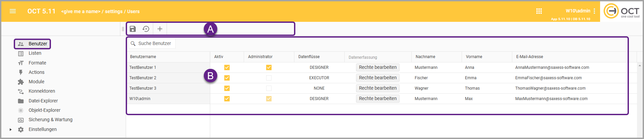644x139 pixels.
Task: Open the W10\admin three-dot menu
Action: click(594, 11)
